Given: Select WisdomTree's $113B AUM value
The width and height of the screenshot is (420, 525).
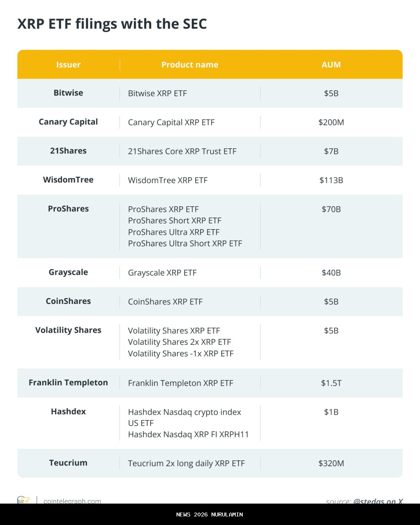Looking at the screenshot, I should pyautogui.click(x=331, y=180).
